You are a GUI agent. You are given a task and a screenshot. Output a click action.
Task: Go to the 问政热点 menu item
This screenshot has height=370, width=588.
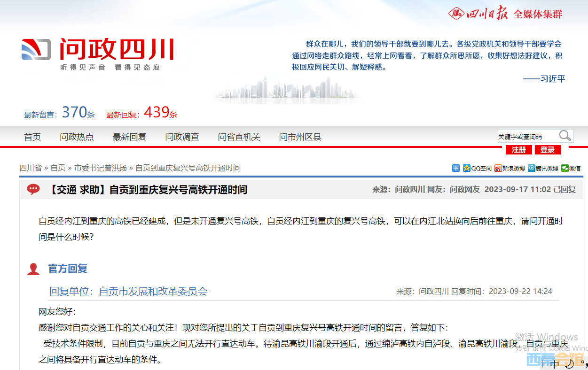click(x=77, y=137)
